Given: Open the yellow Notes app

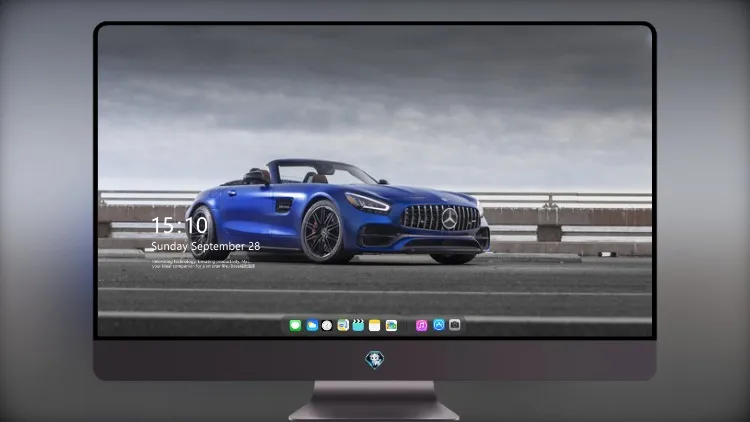Looking at the screenshot, I should coord(375,325).
